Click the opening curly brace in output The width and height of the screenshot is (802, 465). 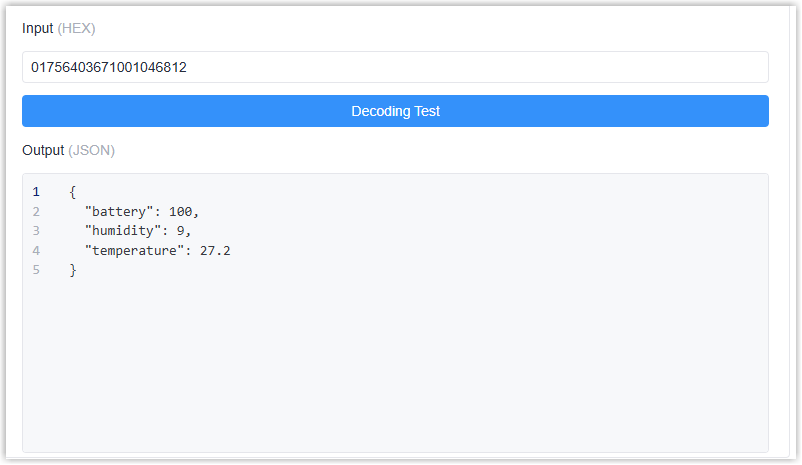[x=73, y=191]
